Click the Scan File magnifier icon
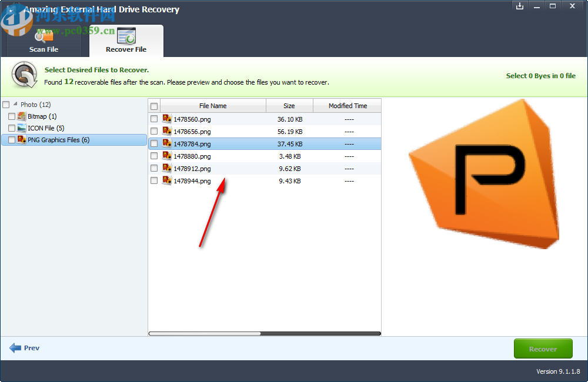This screenshot has height=382, width=588. point(44,36)
